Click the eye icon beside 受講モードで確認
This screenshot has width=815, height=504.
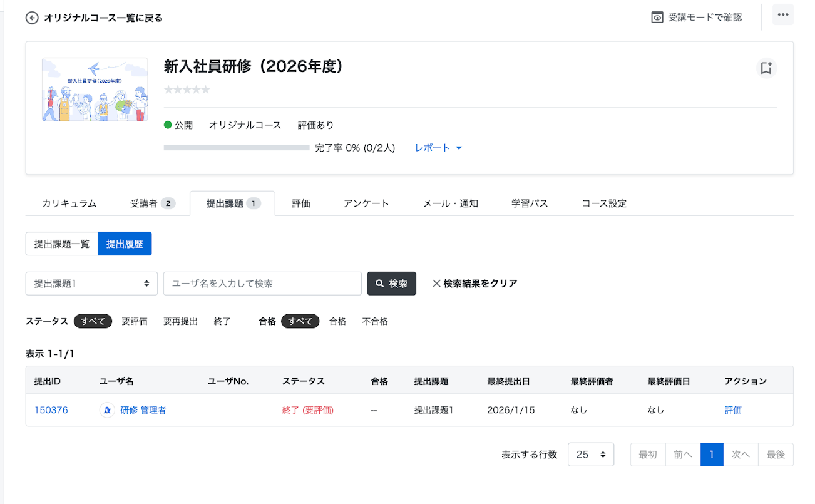click(x=657, y=18)
